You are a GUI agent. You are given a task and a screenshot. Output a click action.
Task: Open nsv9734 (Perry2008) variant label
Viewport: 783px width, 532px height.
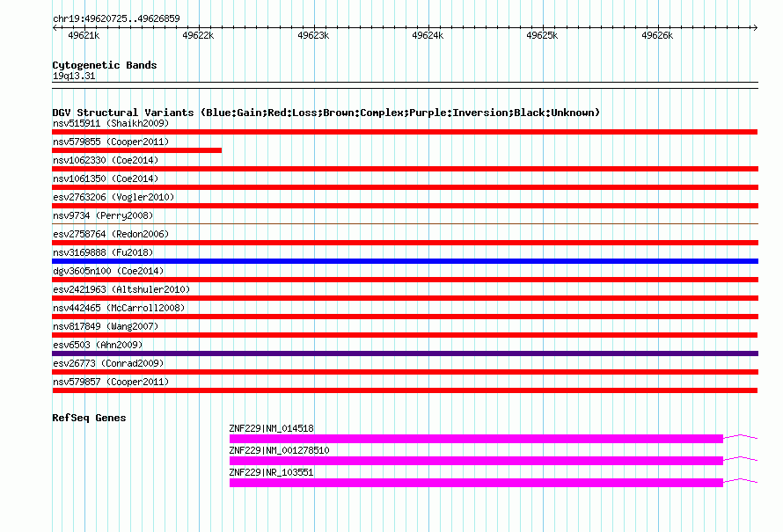click(103, 215)
